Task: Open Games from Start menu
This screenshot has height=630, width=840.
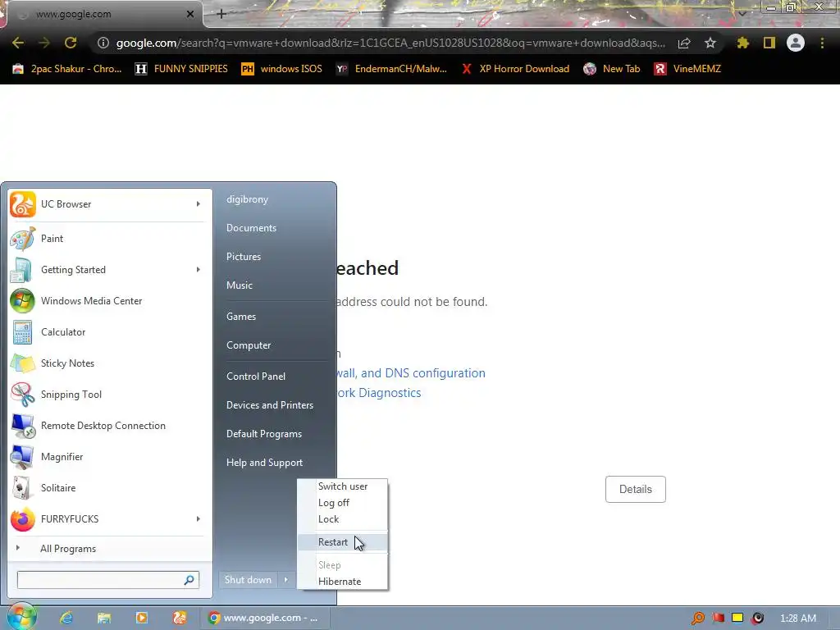Action: click(x=241, y=316)
